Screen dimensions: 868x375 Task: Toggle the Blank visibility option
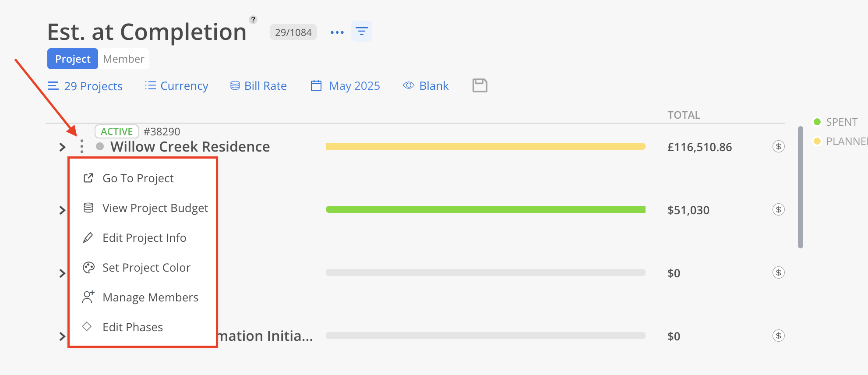click(426, 86)
